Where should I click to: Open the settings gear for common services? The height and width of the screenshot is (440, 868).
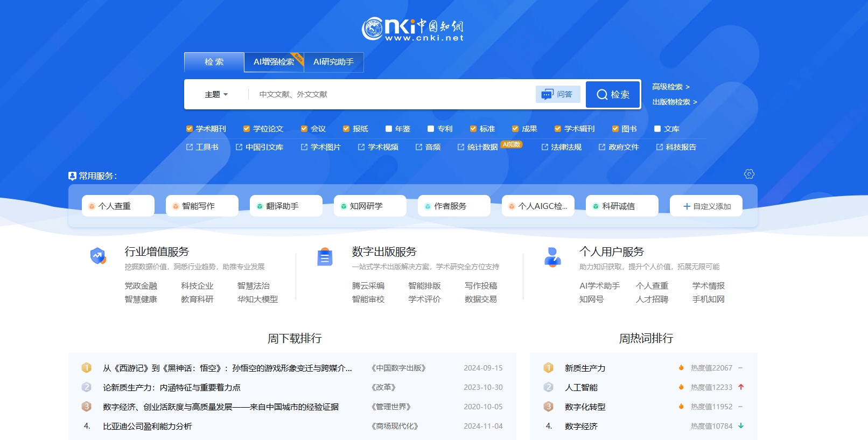point(749,174)
